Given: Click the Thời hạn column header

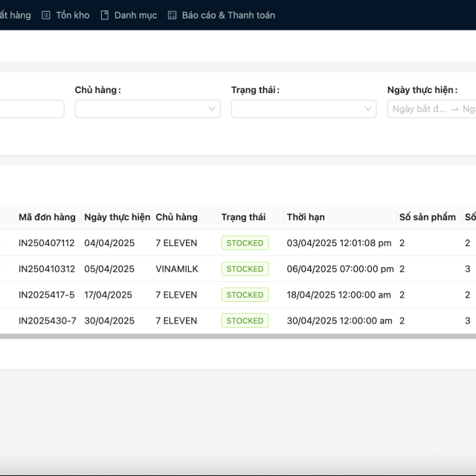Looking at the screenshot, I should click(306, 217).
